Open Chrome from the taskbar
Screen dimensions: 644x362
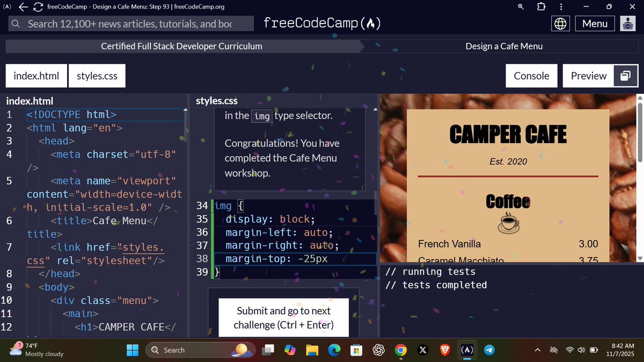pyautogui.click(x=400, y=350)
